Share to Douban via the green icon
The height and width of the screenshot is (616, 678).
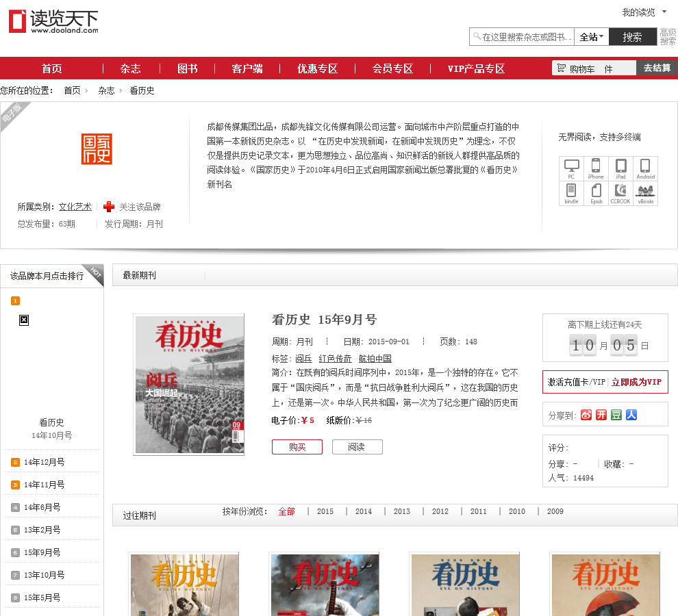click(x=616, y=415)
